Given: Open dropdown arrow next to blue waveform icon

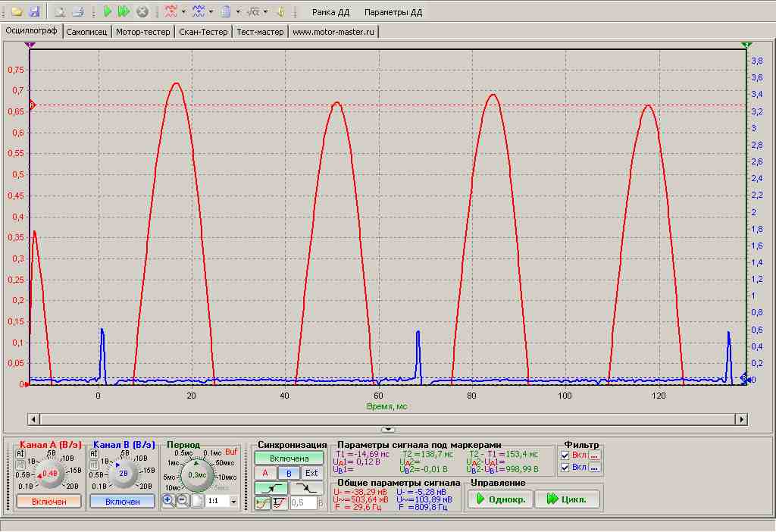Looking at the screenshot, I should (x=211, y=12).
